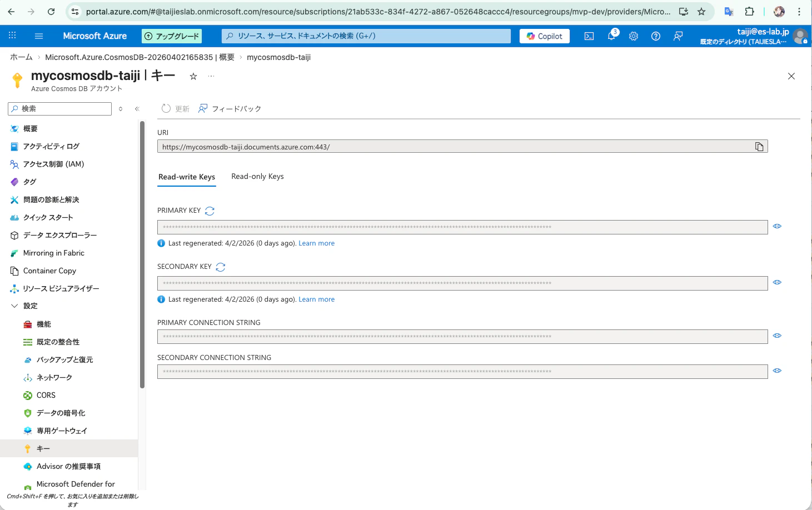Open the notifications bell
The height and width of the screenshot is (510, 812).
click(611, 36)
